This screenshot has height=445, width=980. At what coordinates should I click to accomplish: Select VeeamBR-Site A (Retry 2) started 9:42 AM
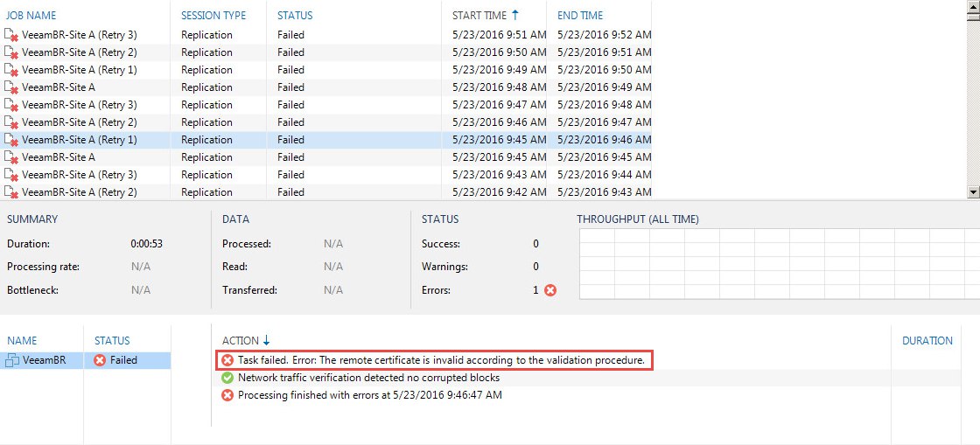point(80,192)
